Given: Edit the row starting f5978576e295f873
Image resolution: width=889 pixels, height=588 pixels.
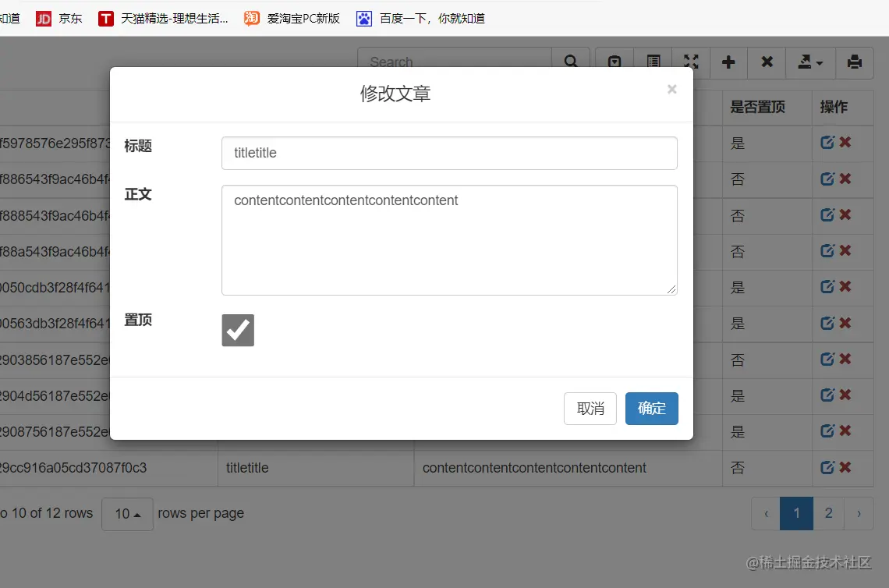Looking at the screenshot, I should pyautogui.click(x=827, y=143).
